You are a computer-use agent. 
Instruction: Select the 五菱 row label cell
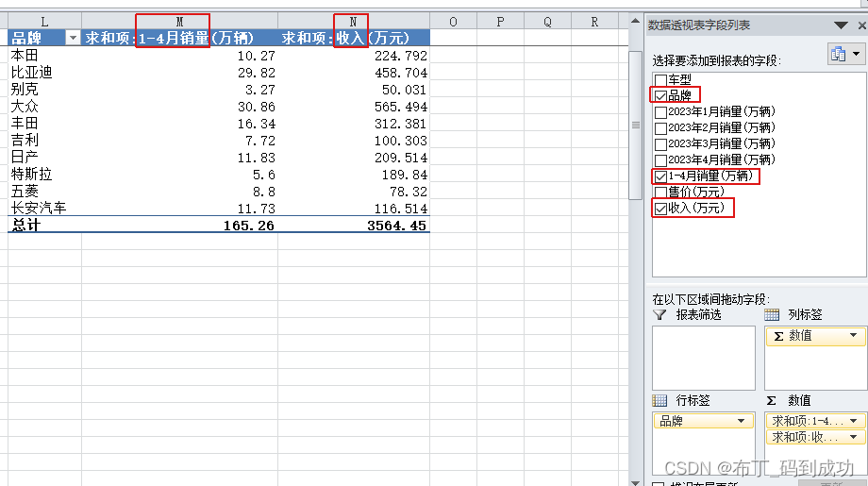coord(44,192)
